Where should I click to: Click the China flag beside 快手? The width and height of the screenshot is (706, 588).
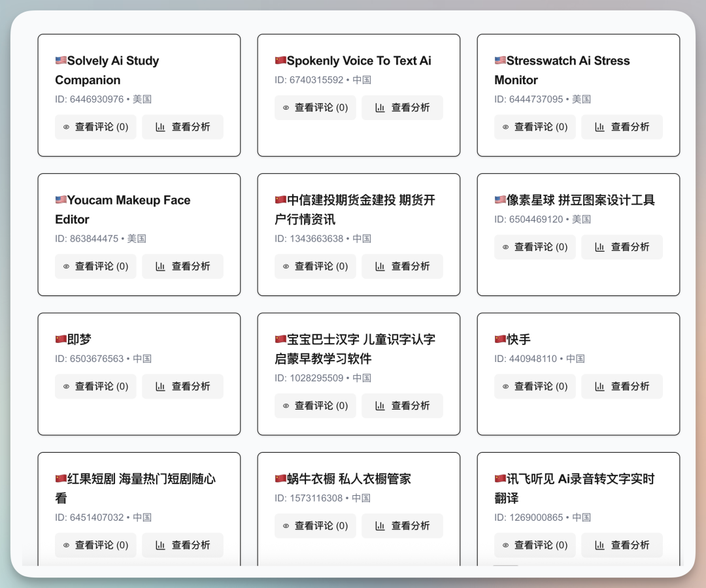tap(500, 339)
